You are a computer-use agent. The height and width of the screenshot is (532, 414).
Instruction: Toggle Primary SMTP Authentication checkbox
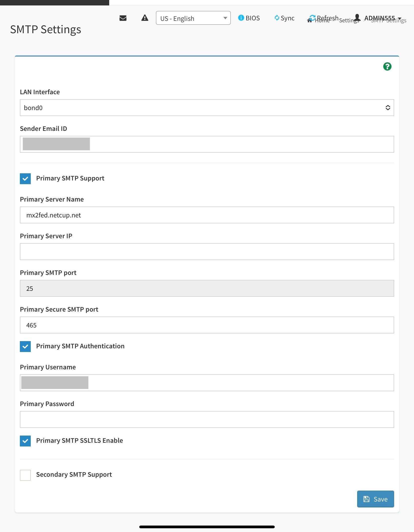25,346
